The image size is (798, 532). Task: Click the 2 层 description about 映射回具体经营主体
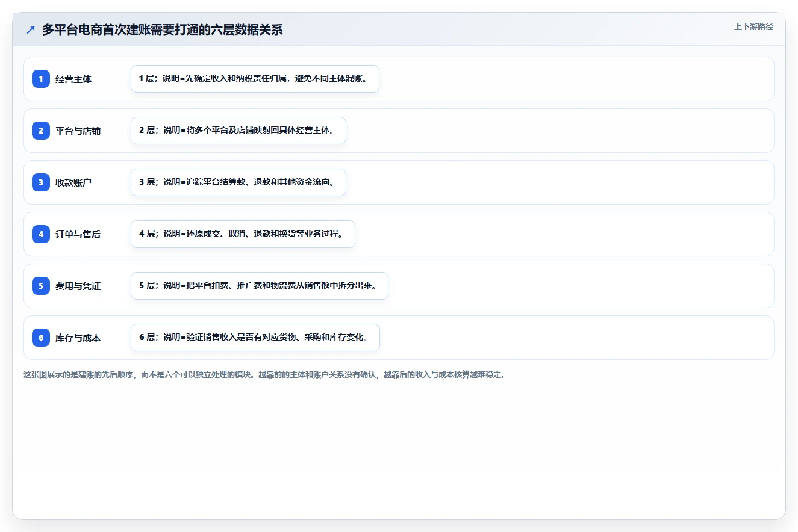pyautogui.click(x=238, y=131)
